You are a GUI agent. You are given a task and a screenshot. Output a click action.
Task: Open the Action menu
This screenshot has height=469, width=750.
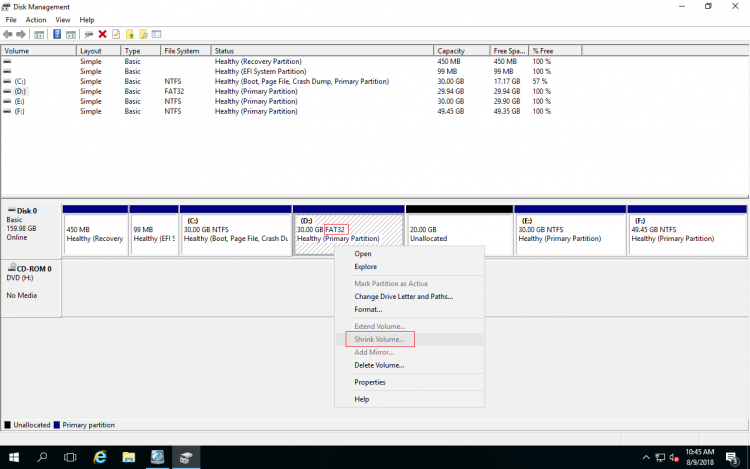click(x=36, y=20)
